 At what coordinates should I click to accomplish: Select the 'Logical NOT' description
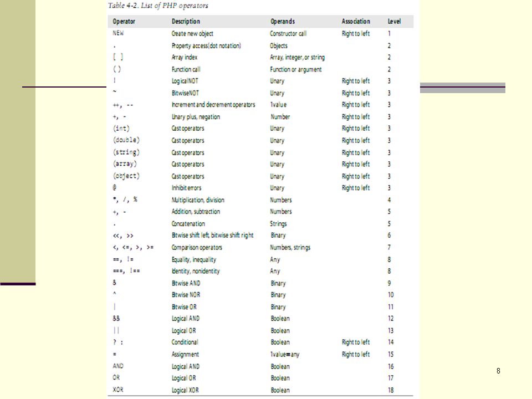pos(185,81)
